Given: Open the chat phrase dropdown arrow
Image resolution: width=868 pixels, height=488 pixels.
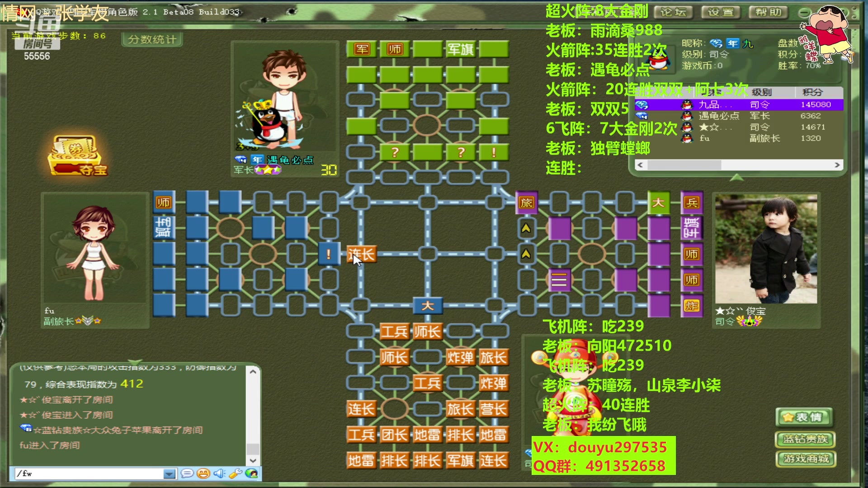Looking at the screenshot, I should tap(170, 474).
